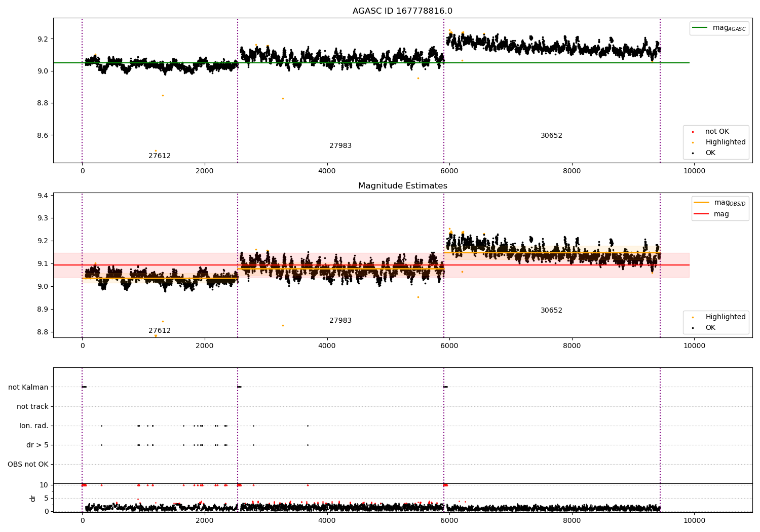
Task: Click the "9.3" y-axis tick label
Action: (43, 218)
